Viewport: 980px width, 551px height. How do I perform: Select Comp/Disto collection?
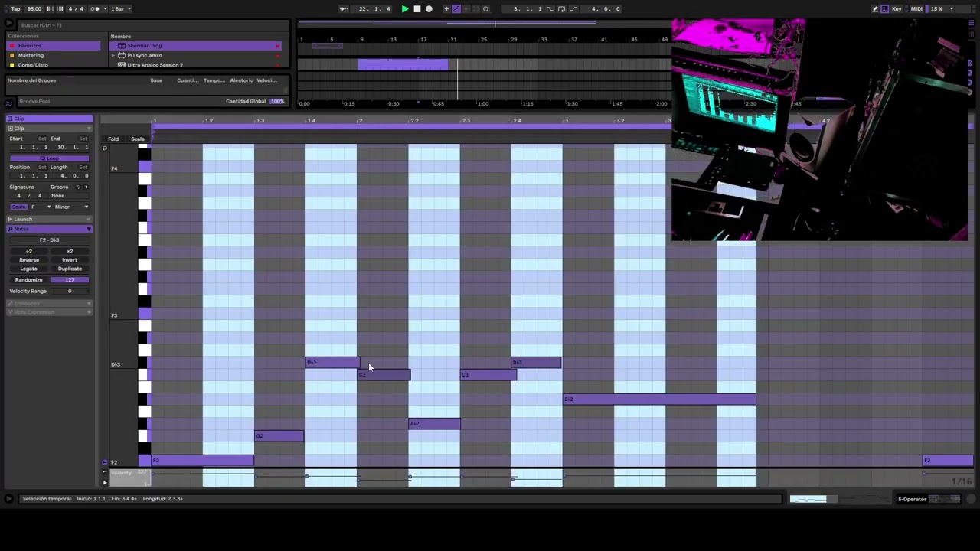[53, 65]
